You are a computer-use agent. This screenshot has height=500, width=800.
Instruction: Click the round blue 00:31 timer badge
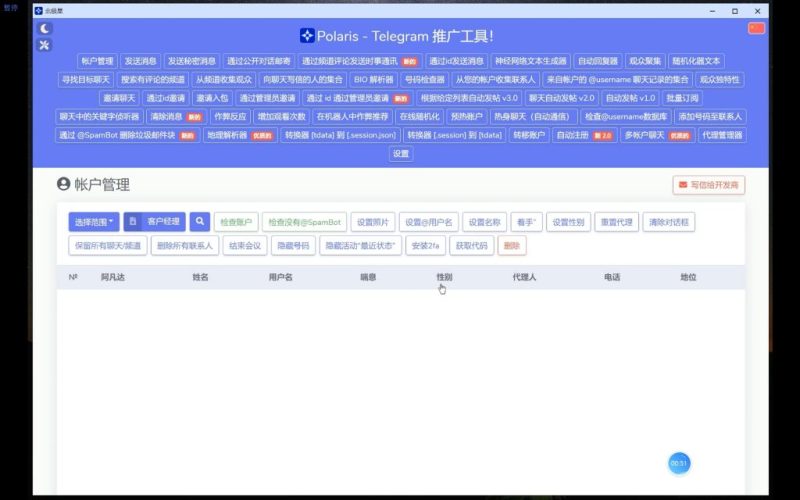[x=679, y=463]
